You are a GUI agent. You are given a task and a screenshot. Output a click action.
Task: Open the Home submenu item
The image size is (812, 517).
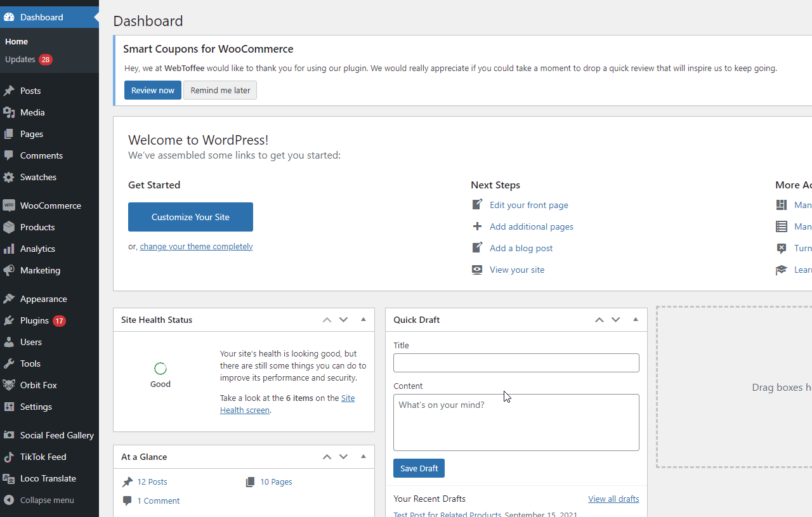[16, 41]
